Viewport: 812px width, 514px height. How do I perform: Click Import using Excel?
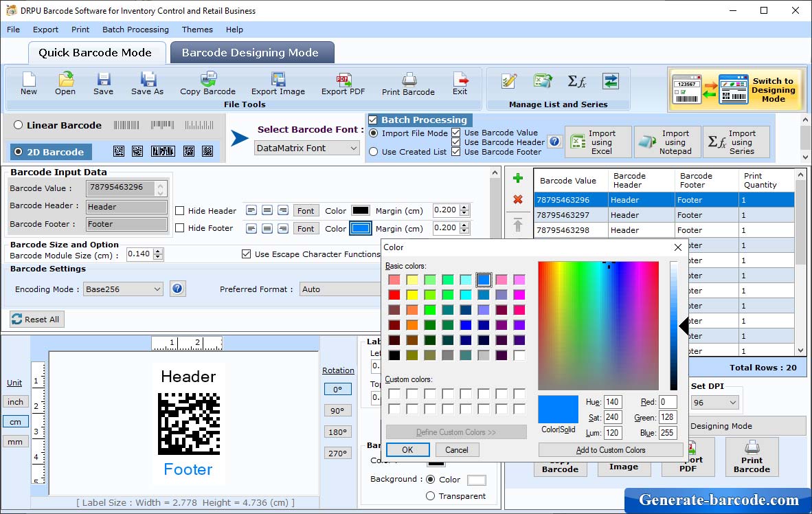pos(598,142)
